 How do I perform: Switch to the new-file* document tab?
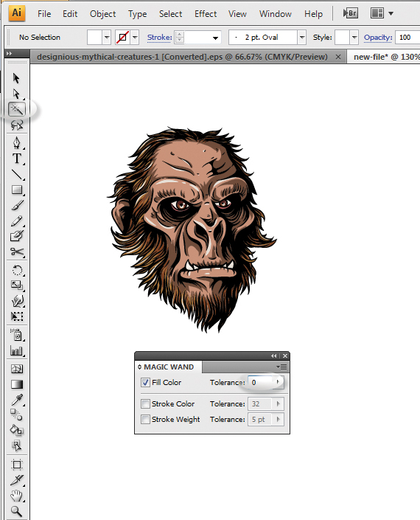(x=384, y=57)
